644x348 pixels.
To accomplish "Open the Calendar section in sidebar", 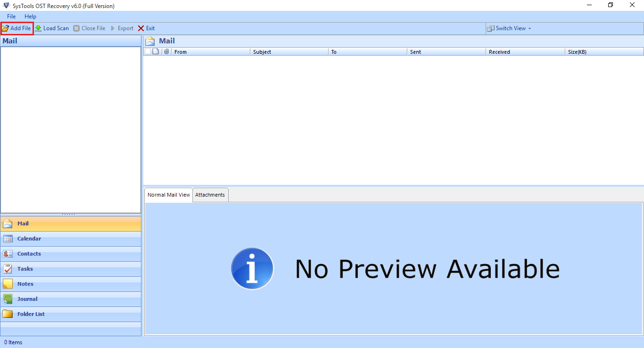I will 29,239.
